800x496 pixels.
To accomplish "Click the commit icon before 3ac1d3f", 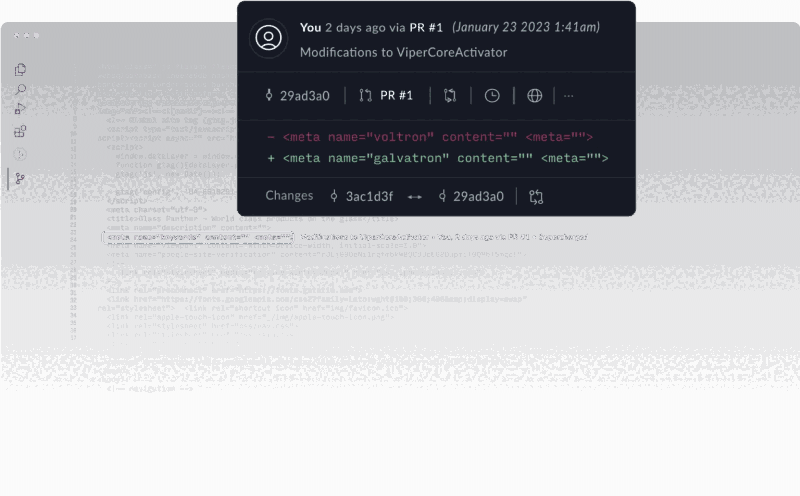I will pyautogui.click(x=334, y=196).
